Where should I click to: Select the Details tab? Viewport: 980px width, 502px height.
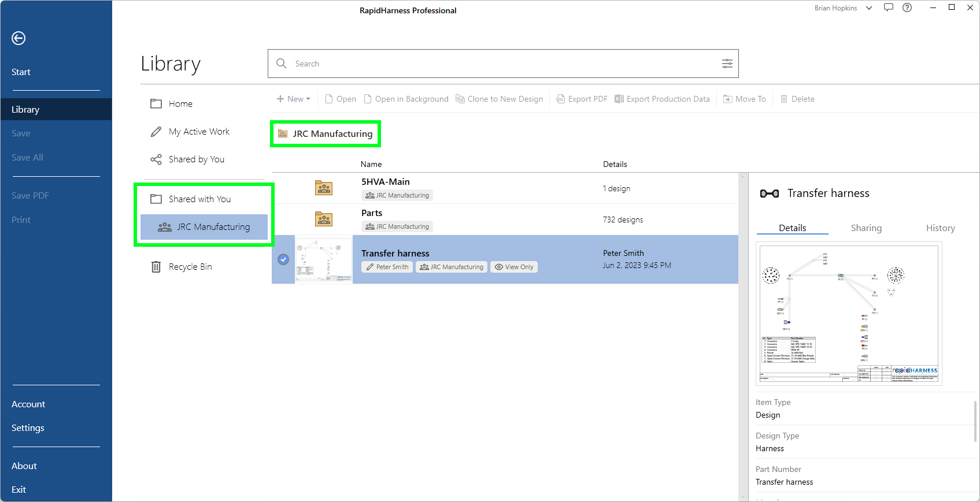pyautogui.click(x=792, y=228)
